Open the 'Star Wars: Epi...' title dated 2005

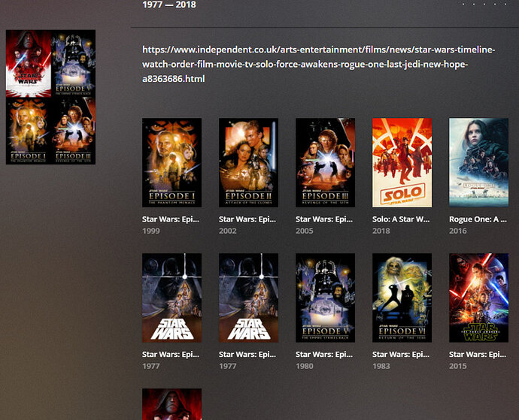click(x=324, y=219)
